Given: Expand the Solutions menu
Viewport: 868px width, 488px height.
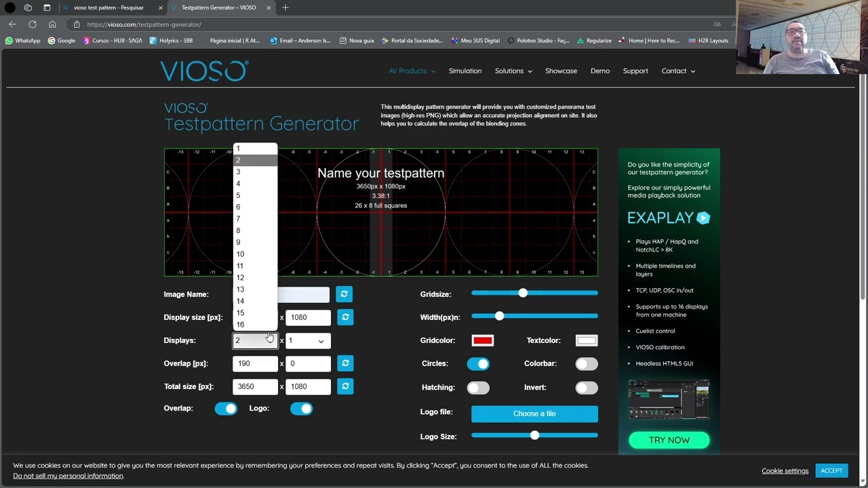Looking at the screenshot, I should (x=513, y=71).
